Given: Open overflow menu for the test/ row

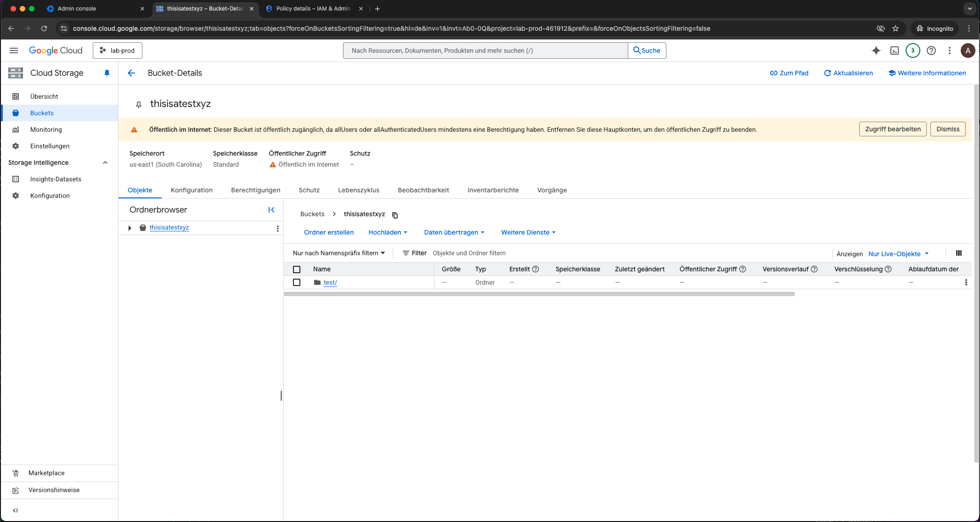Looking at the screenshot, I should tap(966, 282).
